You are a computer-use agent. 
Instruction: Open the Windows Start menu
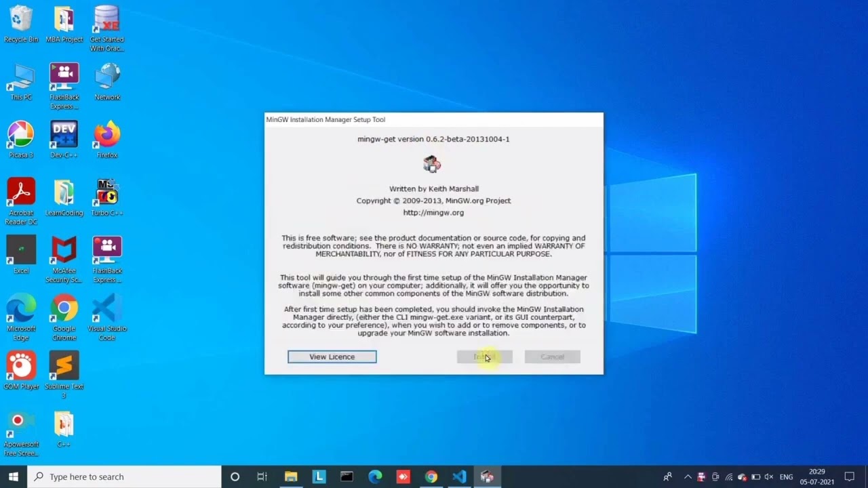[14, 476]
